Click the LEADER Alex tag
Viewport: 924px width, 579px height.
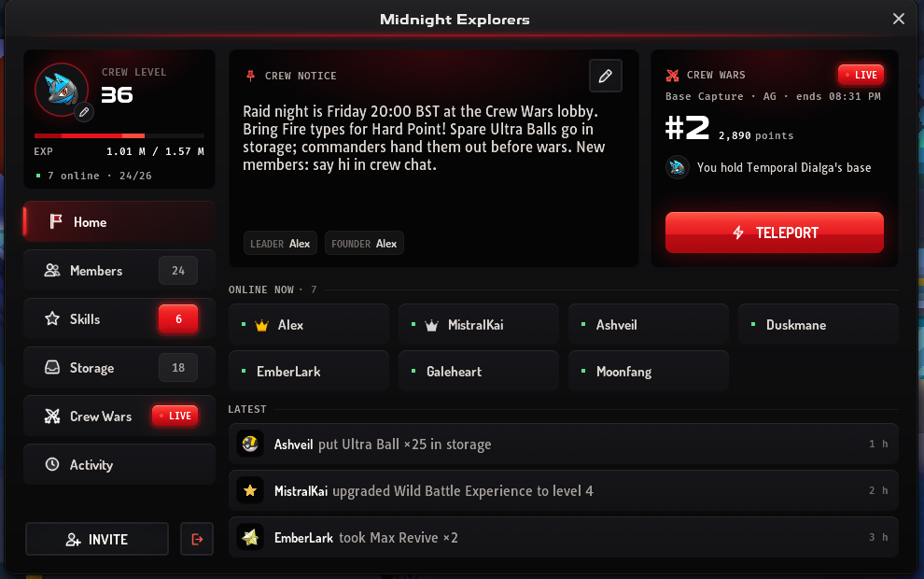pyautogui.click(x=280, y=244)
